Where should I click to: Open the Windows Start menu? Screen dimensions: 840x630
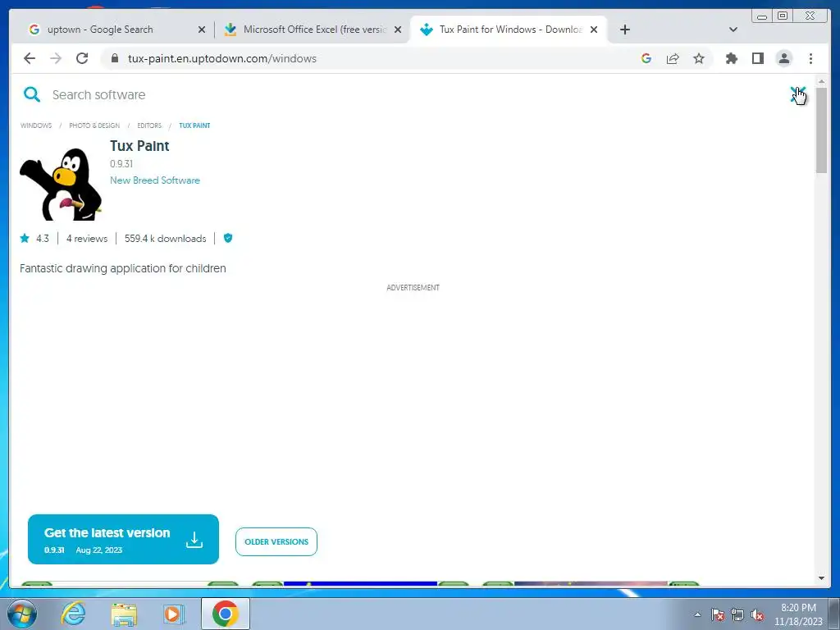22,614
